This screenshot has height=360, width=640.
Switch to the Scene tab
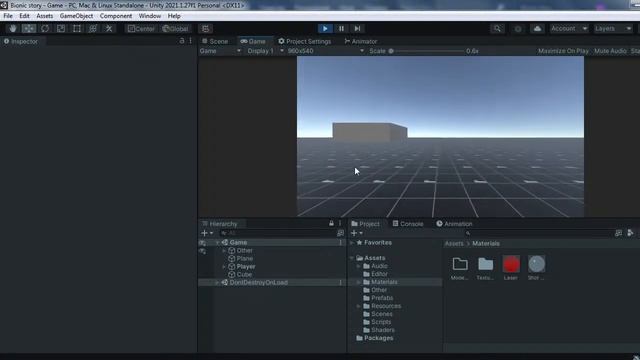pyautogui.click(x=215, y=42)
